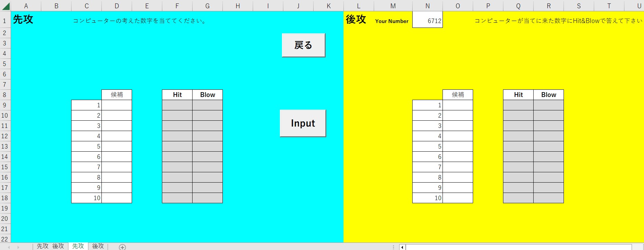644x250 pixels.
Task: Click the 戻る button
Action: pos(303,45)
